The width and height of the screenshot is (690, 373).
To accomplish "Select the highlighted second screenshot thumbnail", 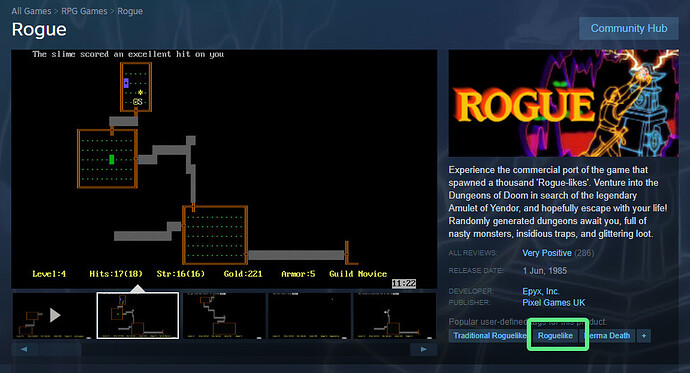I will coord(138,315).
